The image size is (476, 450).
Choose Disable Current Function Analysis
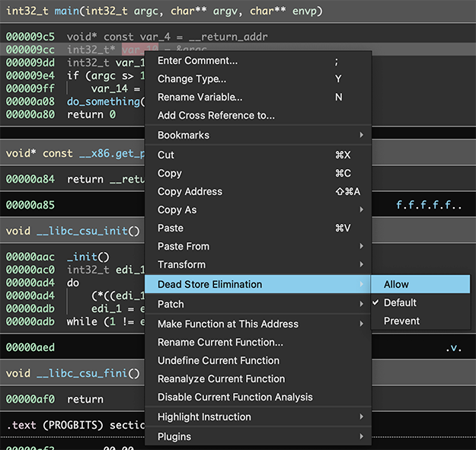258,397
